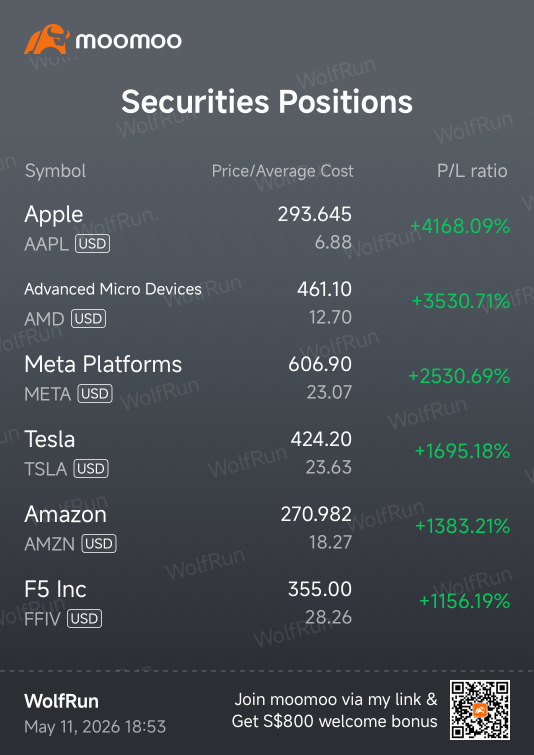Image resolution: width=534 pixels, height=755 pixels.
Task: Open the Apple position row
Action: 267,228
